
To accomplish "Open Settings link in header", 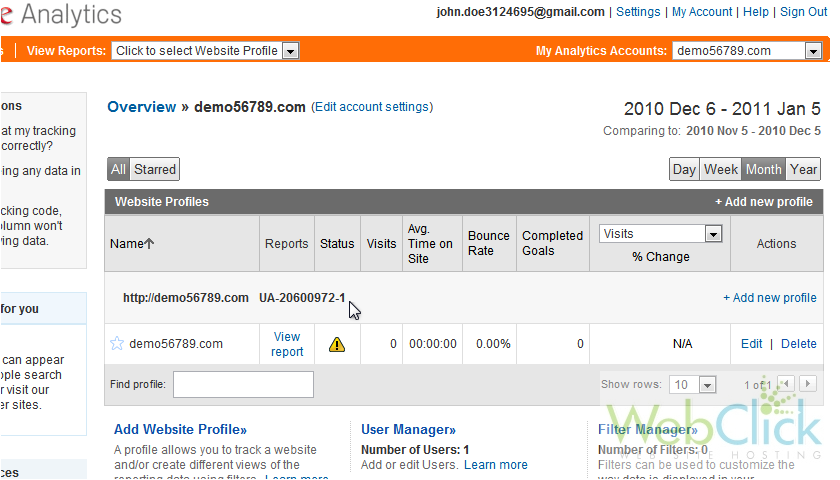I will [638, 12].
